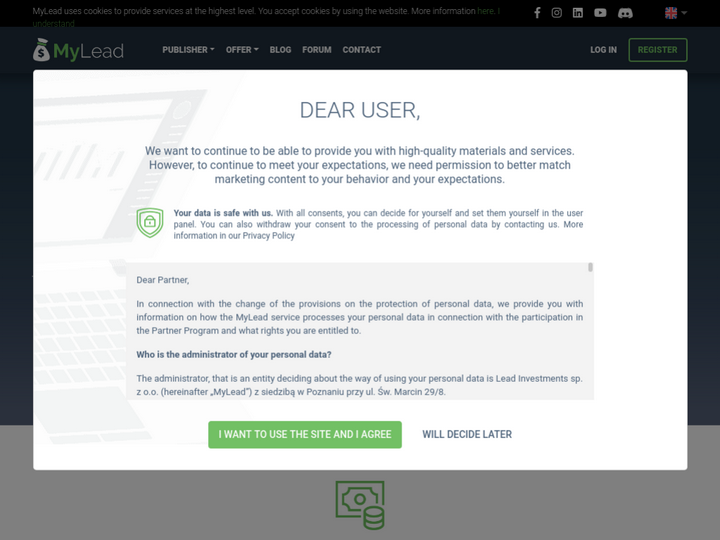The width and height of the screenshot is (720, 540).
Task: Open the Facebook social icon
Action: pyautogui.click(x=537, y=13)
